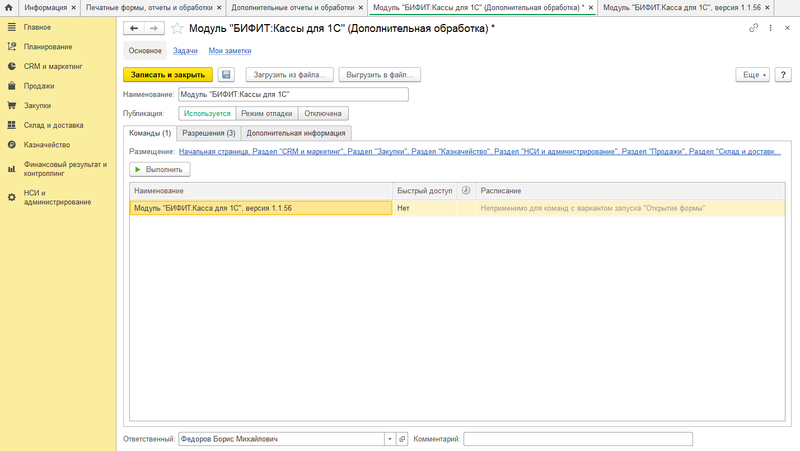The image size is (800, 451).
Task: Open the Мои заметки link
Action: [x=230, y=51]
